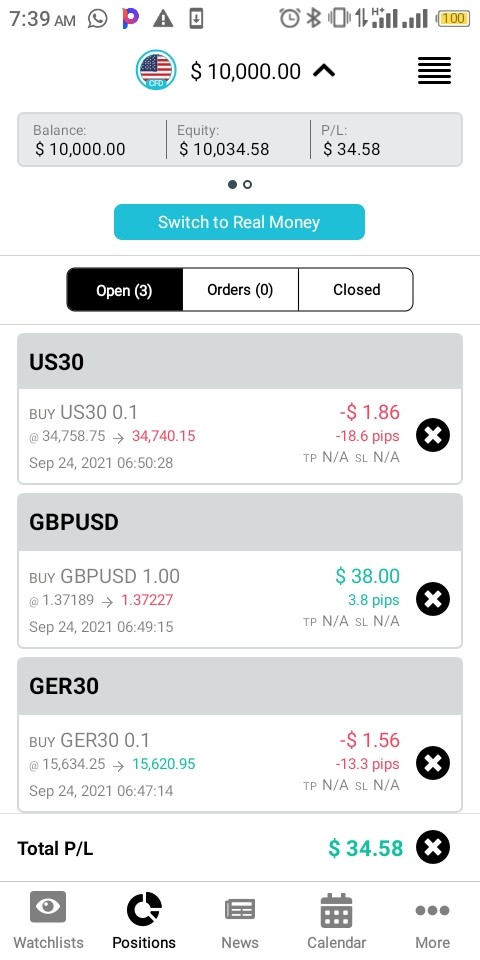Open Watchlists eye icon

coord(48,907)
